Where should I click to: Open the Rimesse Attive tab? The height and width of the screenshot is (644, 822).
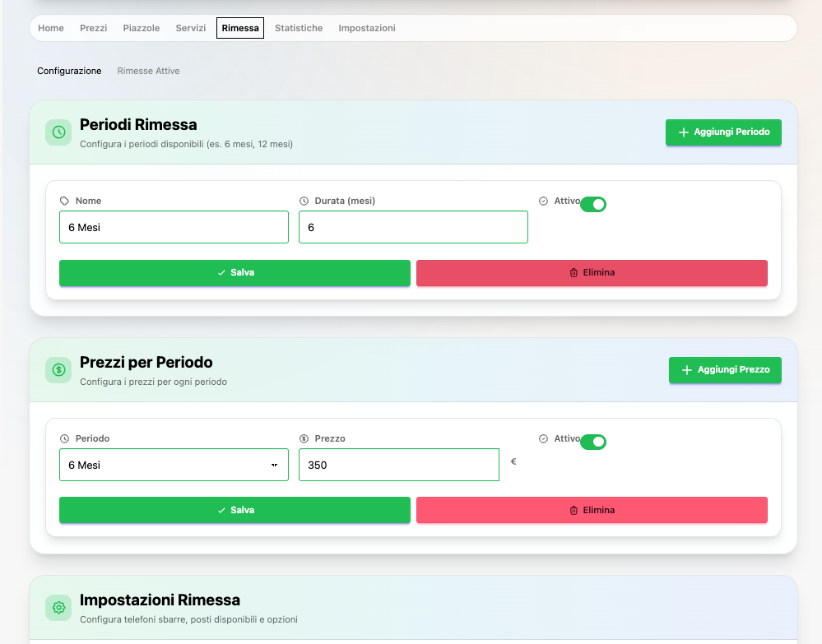148,71
